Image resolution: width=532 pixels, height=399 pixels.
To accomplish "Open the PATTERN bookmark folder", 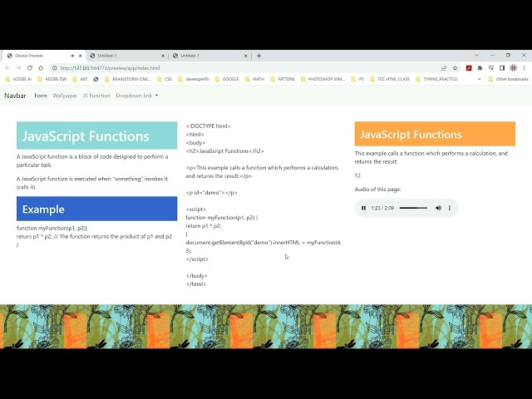I will [x=283, y=79].
